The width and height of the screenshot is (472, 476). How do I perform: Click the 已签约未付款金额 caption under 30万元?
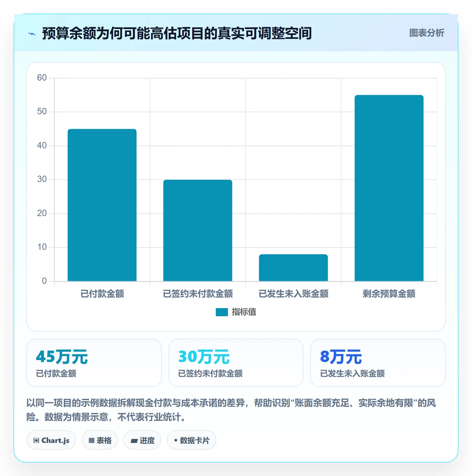click(210, 374)
